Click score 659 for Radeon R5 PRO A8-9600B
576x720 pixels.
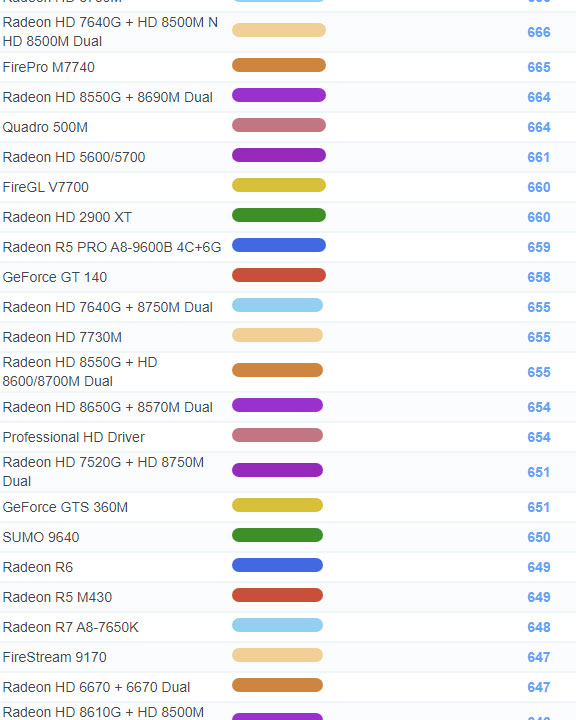click(539, 247)
